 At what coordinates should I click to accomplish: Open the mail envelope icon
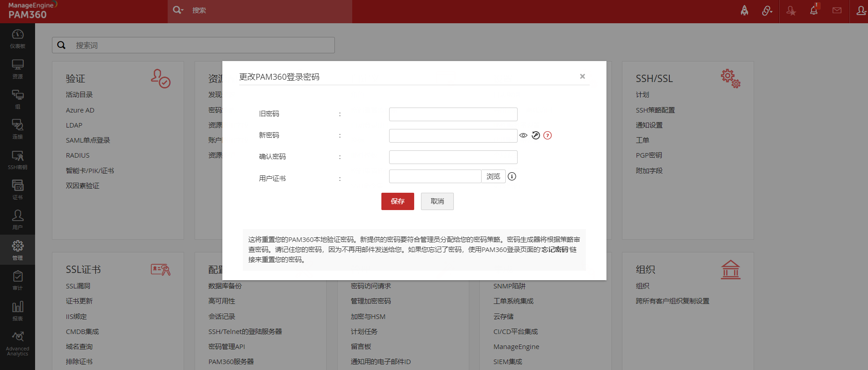click(837, 10)
